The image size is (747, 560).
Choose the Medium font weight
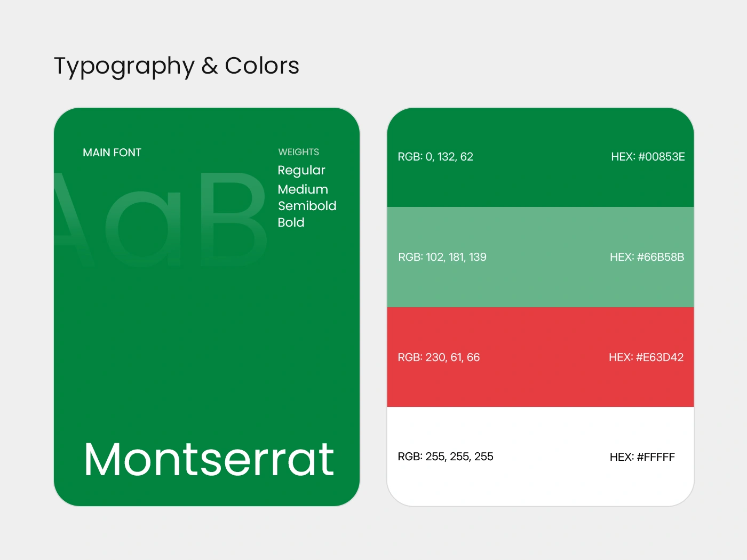303,189
